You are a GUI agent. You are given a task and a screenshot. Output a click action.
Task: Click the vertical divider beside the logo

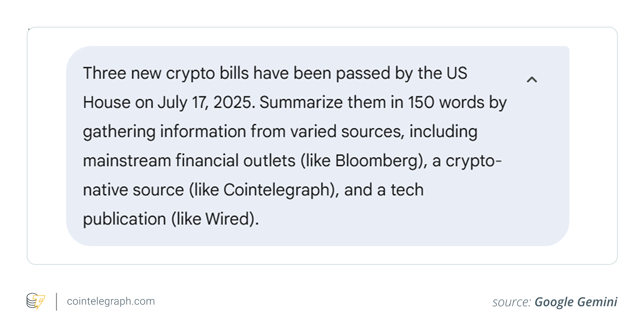[x=56, y=301]
